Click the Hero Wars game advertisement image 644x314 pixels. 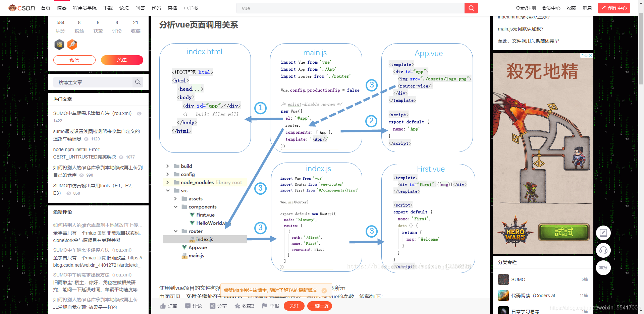tap(543, 153)
